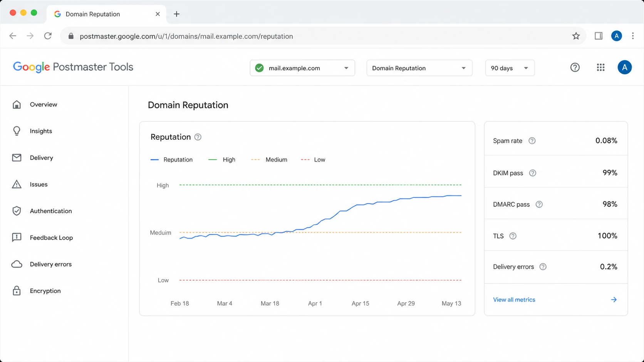Open the Domain Reputation report dropdown
Viewport: 644px width, 362px height.
pyautogui.click(x=419, y=68)
